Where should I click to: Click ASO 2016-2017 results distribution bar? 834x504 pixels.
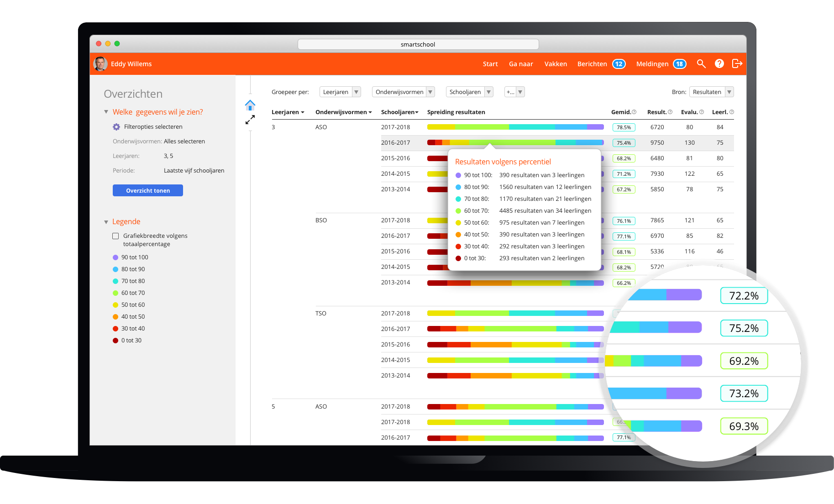[515, 142]
